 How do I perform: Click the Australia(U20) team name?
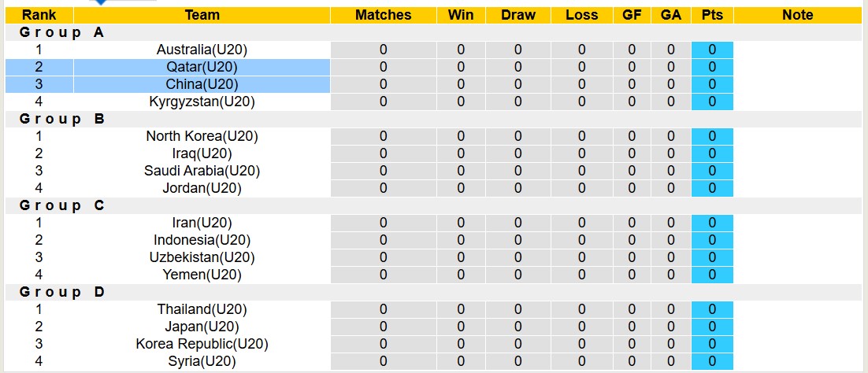click(202, 50)
